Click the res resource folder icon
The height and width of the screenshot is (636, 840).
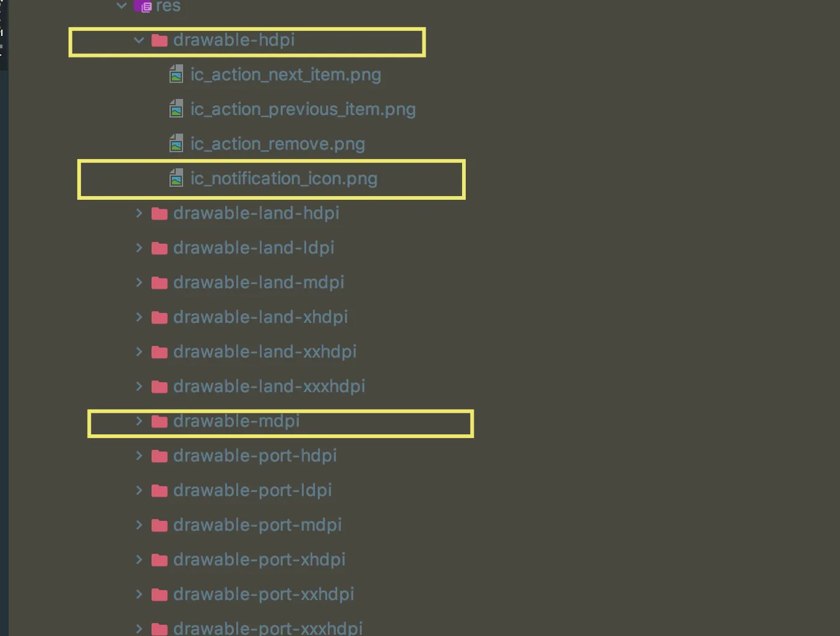pyautogui.click(x=144, y=6)
